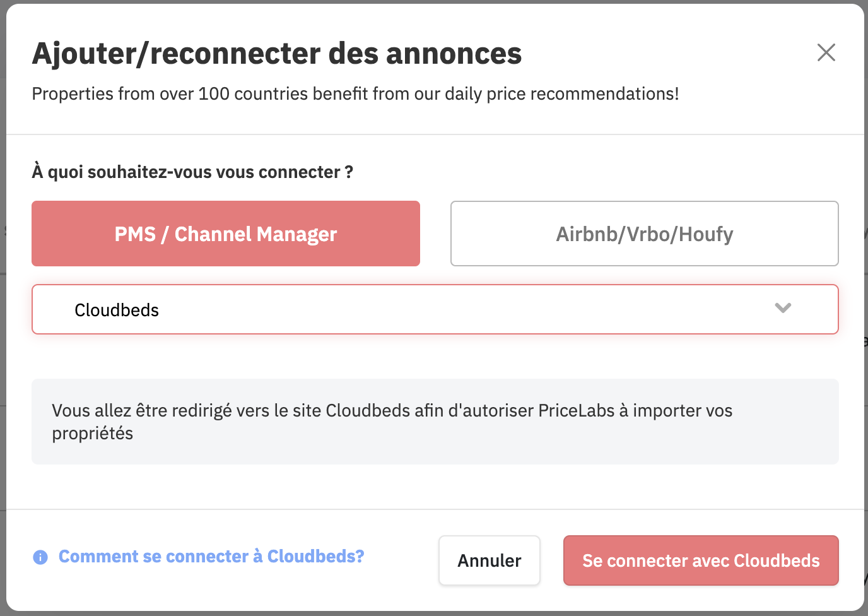The height and width of the screenshot is (616, 868).
Task: Open the Cloudbeds PMS dropdown
Action: pyautogui.click(x=435, y=309)
